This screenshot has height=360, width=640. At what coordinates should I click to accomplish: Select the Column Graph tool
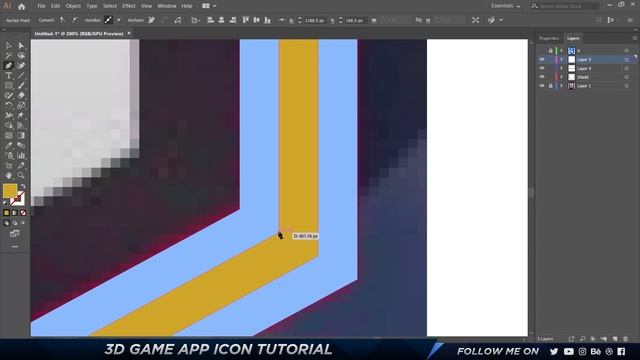21,156
